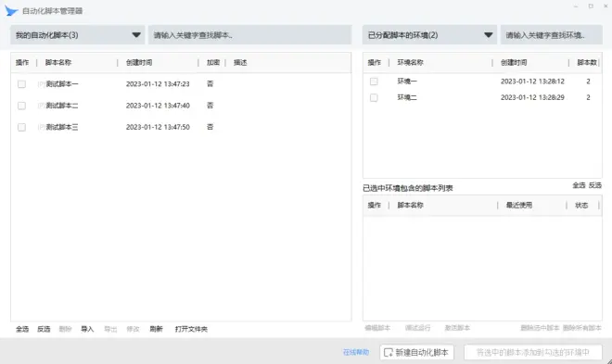Click the timestamp 2023-01-12 13:47:40

pos(158,106)
